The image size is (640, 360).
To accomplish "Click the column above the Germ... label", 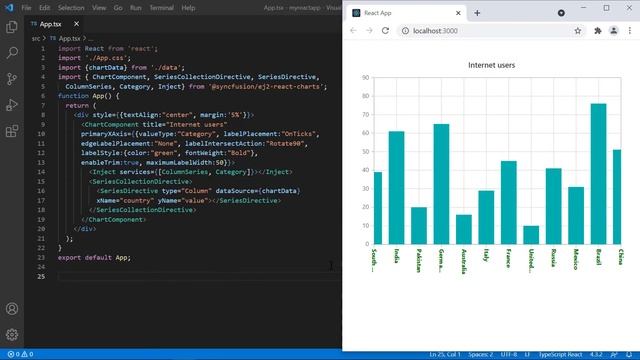I will point(441,184).
